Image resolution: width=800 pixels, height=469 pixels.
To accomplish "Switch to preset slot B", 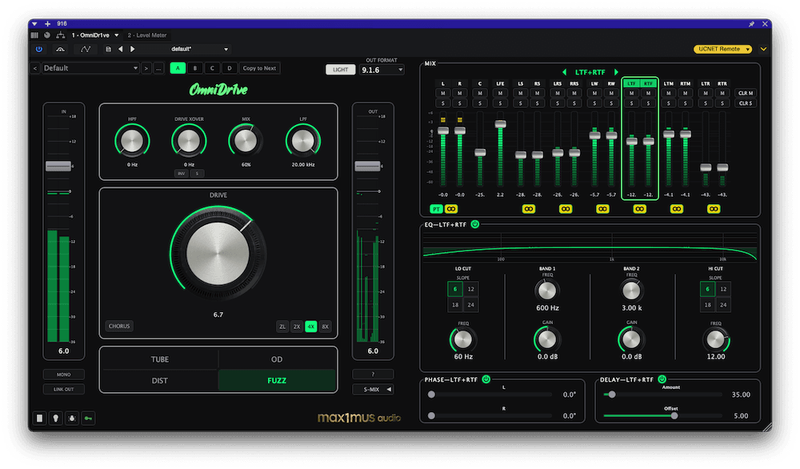I will click(195, 68).
